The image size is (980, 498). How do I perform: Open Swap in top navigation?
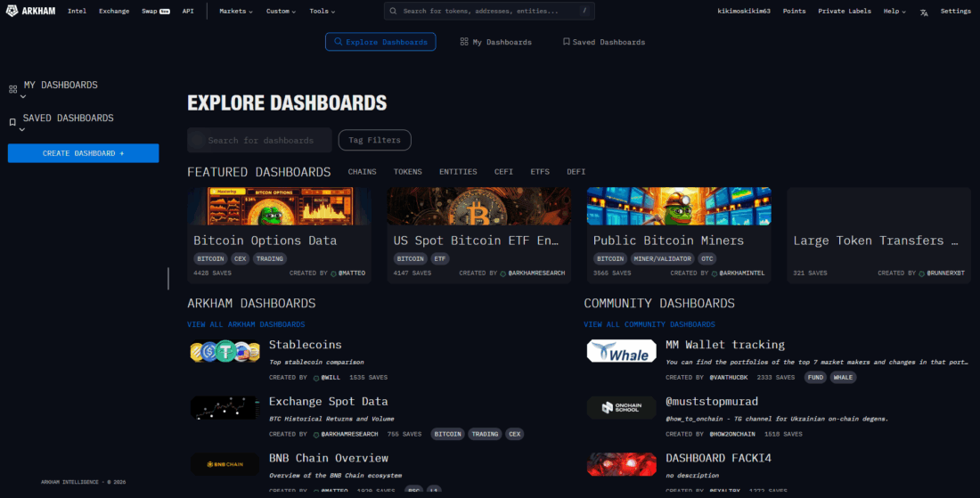click(156, 12)
